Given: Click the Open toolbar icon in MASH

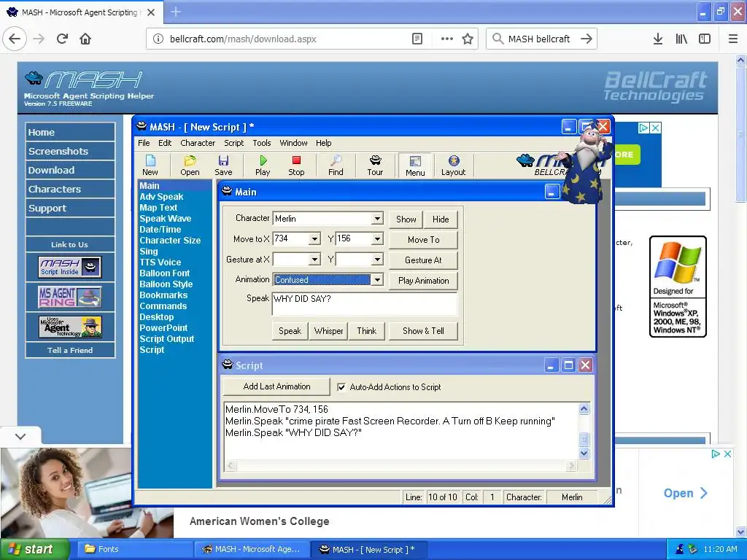Looking at the screenshot, I should pos(190,166).
